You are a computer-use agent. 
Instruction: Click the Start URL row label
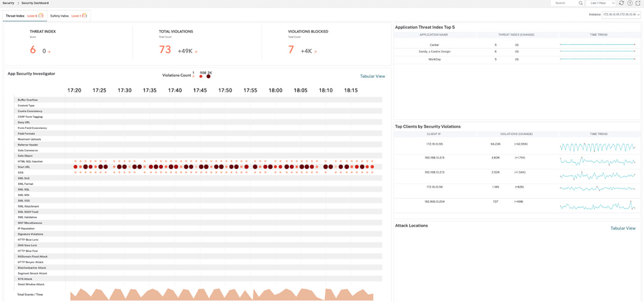point(24,167)
